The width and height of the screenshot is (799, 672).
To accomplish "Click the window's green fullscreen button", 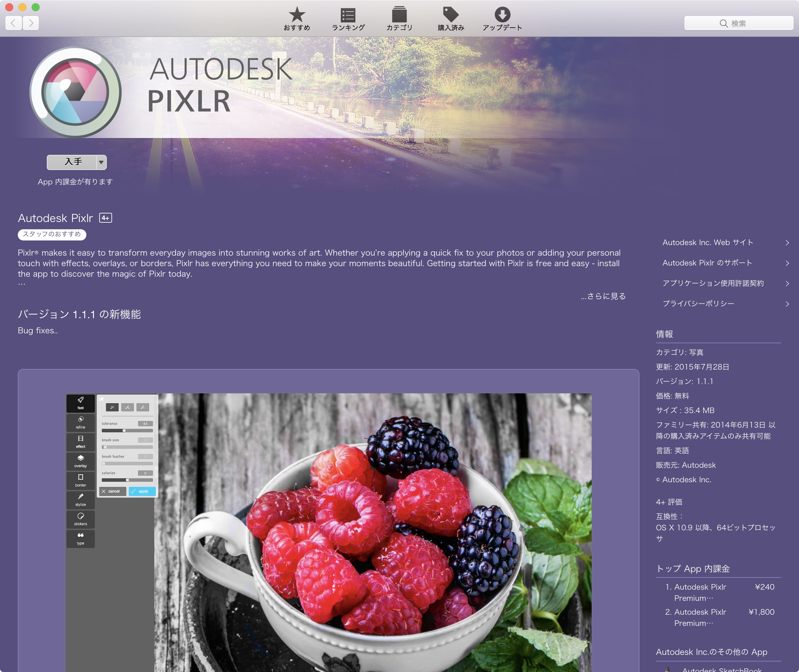I will [36, 7].
